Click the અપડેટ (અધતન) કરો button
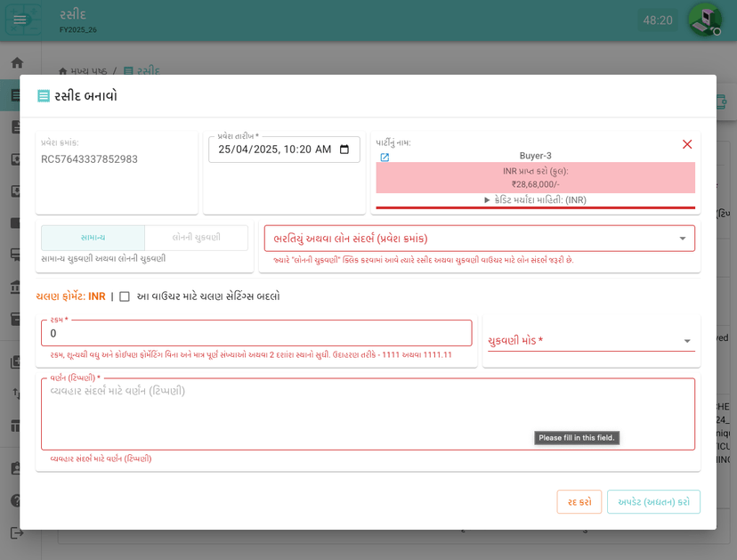This screenshot has width=737, height=560. point(653,502)
